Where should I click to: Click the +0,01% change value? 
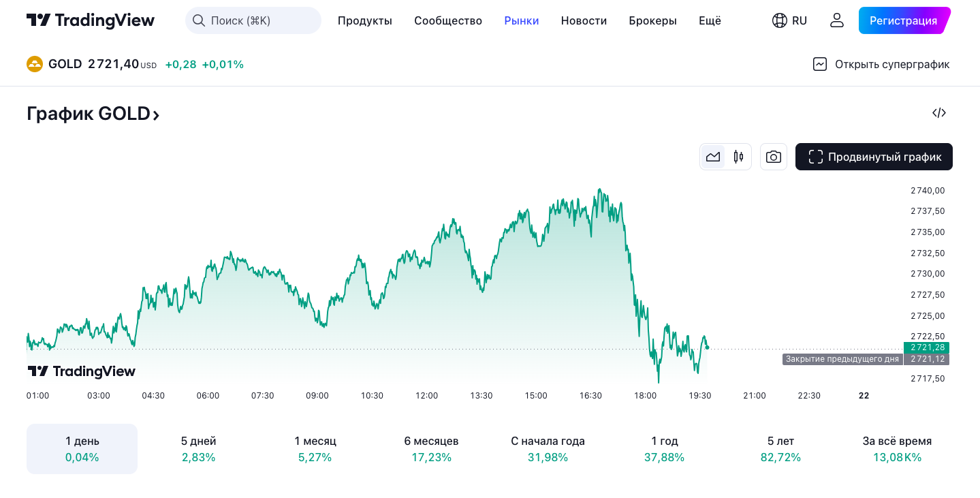(223, 64)
